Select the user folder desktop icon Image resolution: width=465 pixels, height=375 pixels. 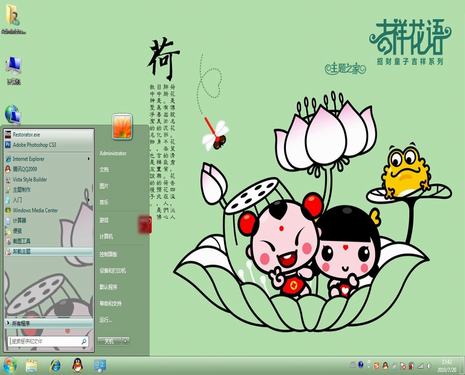pos(13,19)
